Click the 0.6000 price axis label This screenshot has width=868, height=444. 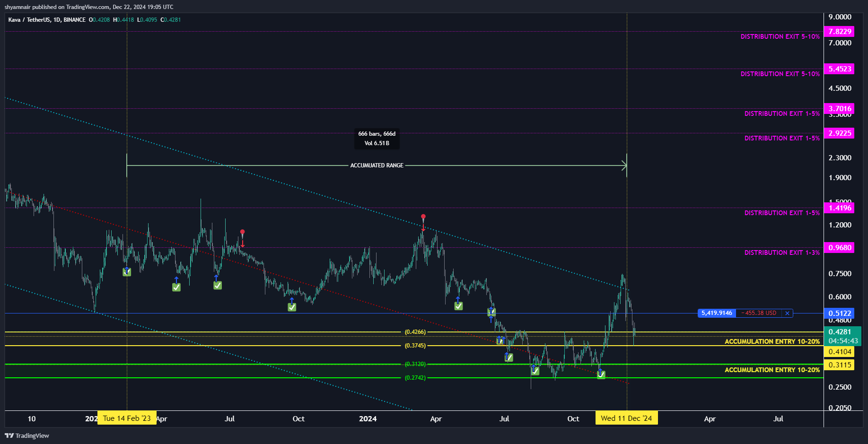[840, 297]
